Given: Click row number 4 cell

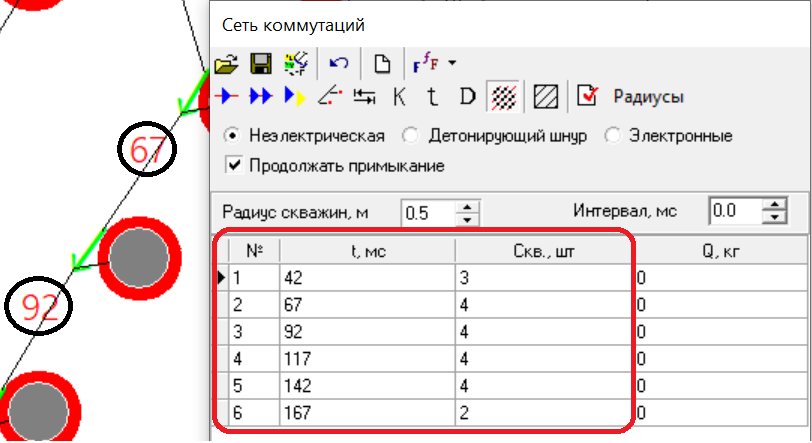Looking at the screenshot, I should (x=254, y=359).
